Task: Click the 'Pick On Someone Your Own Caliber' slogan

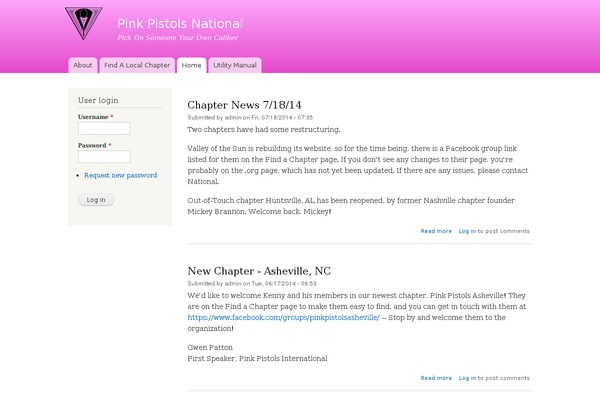Action: pyautogui.click(x=178, y=38)
